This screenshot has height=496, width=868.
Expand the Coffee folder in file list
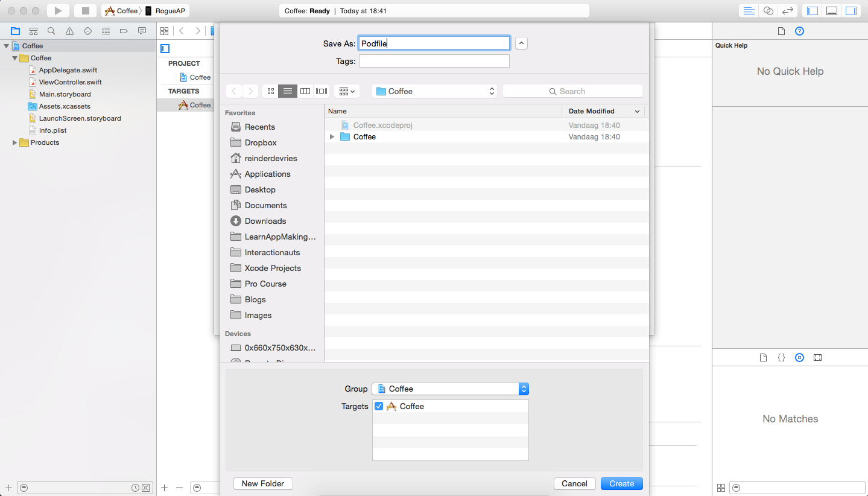tap(332, 137)
